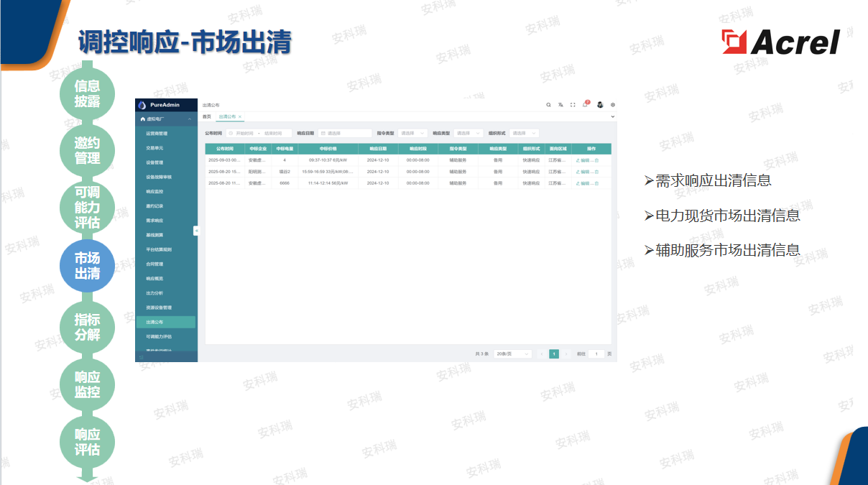The image size is (868, 485).
Task: Click 编辑 in the 填谷2 row
Action: (x=583, y=172)
